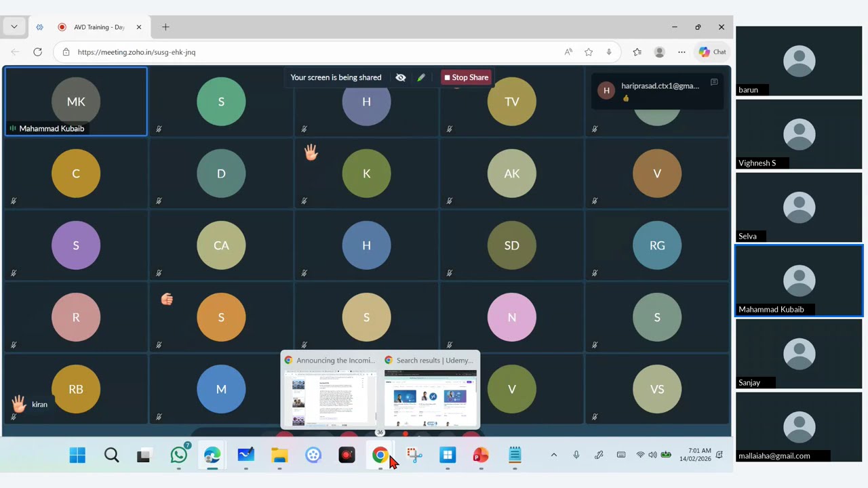Select the K participant with raised hand
The width and height of the screenshot is (868, 488).
[366, 174]
